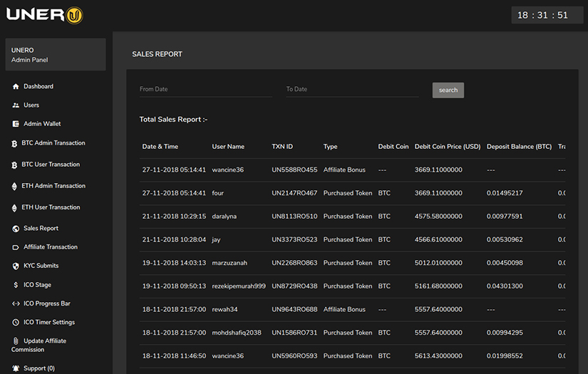Click user name mohdshafiq2038
The image size is (588, 374).
(x=237, y=333)
